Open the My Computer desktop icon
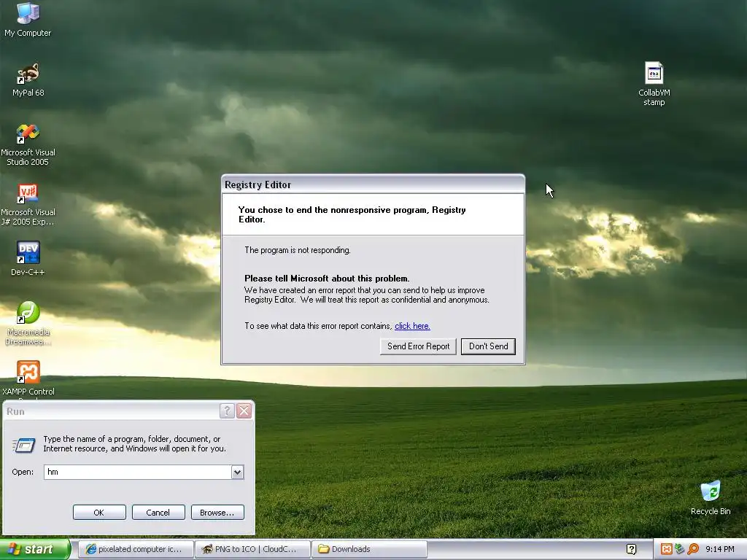Image resolution: width=747 pixels, height=560 pixels. pos(28,19)
